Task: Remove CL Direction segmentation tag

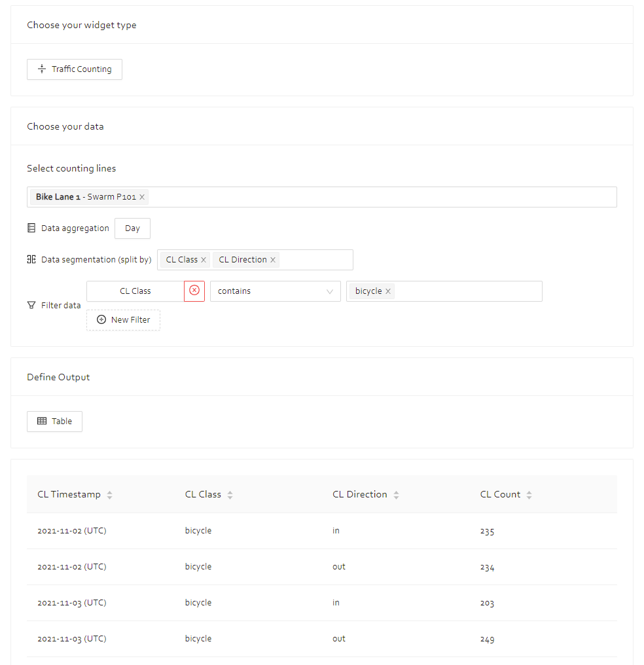Action: pyautogui.click(x=273, y=260)
